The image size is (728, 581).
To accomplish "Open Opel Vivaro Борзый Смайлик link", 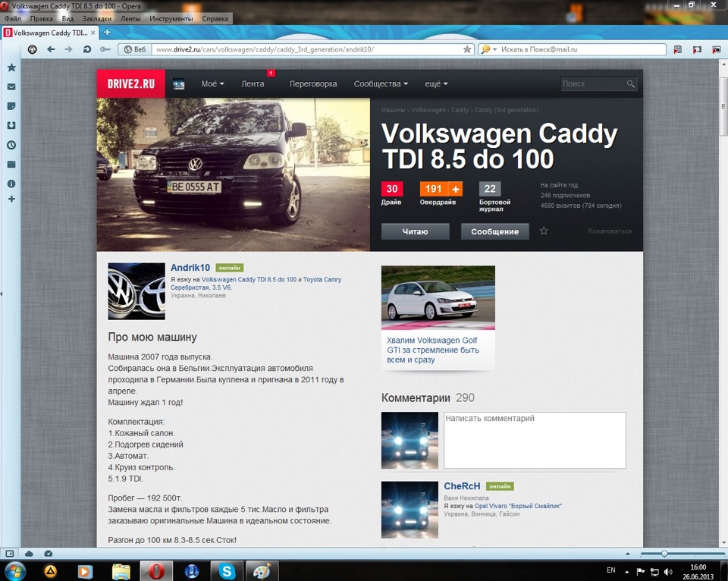I will 518,506.
